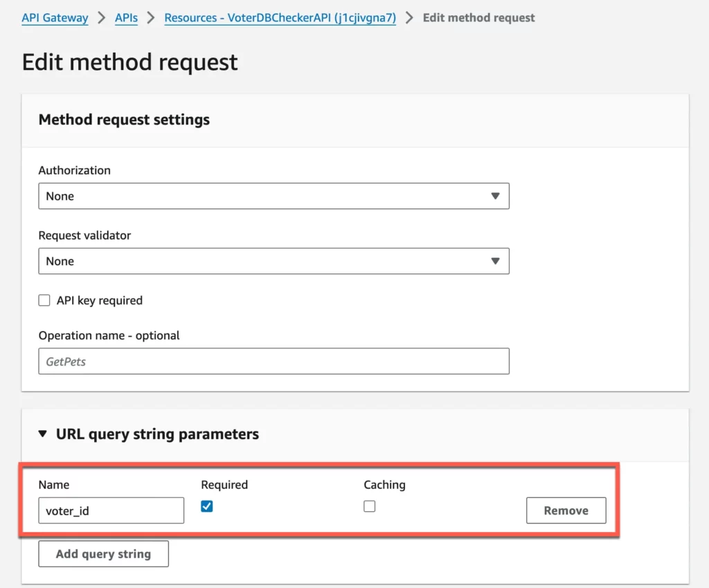Click the 'Edit method request' page heading

tap(129, 62)
